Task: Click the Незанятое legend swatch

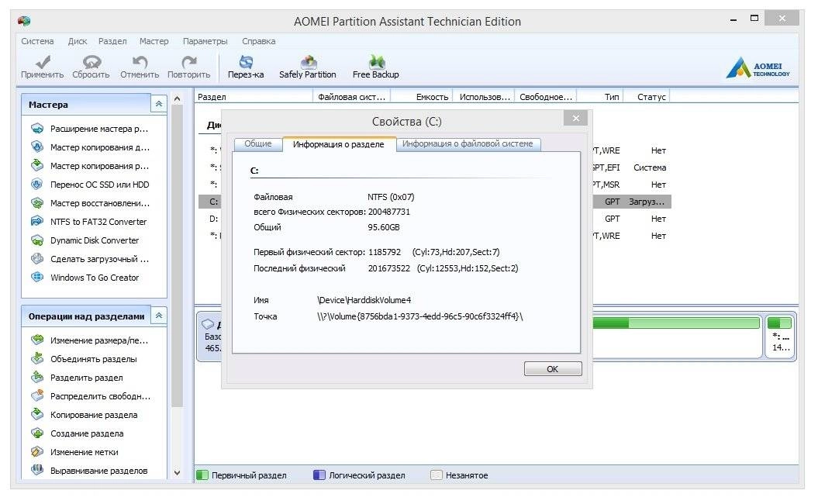Action: (436, 475)
